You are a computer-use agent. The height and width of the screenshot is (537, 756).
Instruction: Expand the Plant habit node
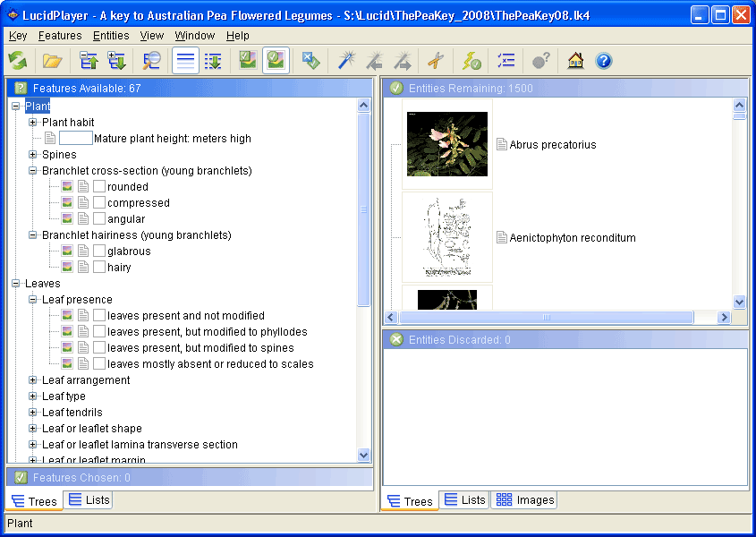(x=33, y=123)
